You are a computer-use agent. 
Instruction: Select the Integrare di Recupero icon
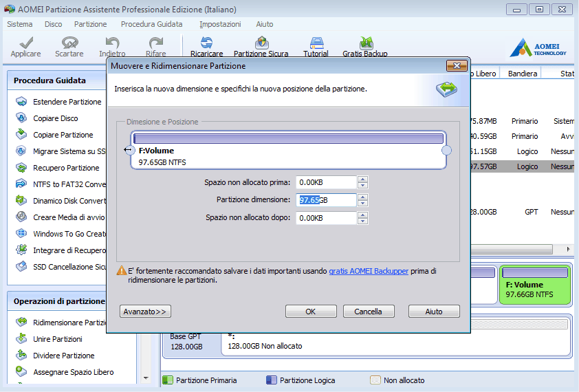[x=21, y=250]
